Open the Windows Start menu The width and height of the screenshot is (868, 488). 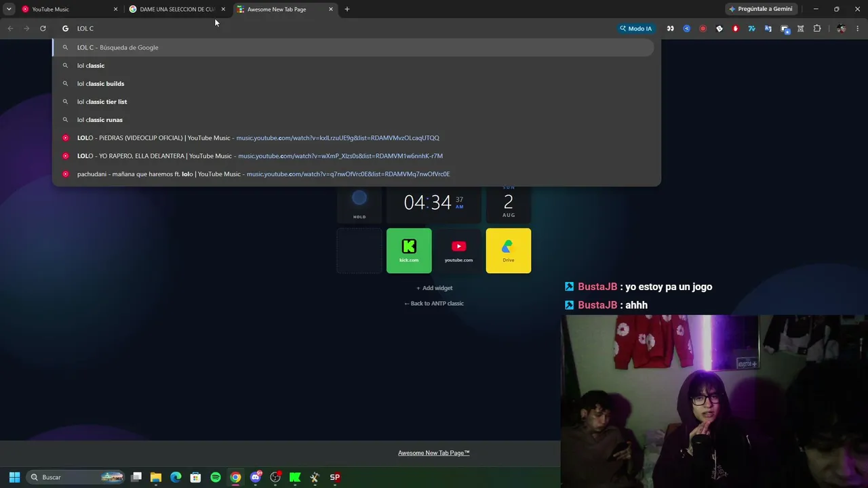(14, 477)
